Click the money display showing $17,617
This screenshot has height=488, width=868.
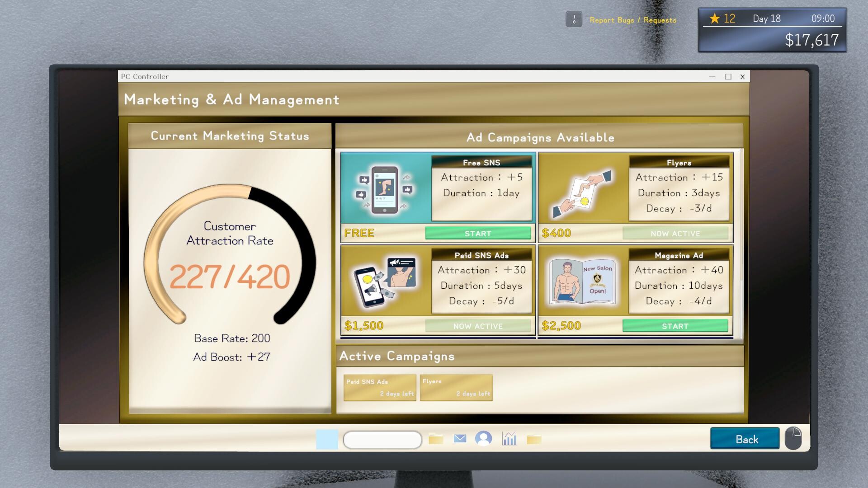pos(811,40)
